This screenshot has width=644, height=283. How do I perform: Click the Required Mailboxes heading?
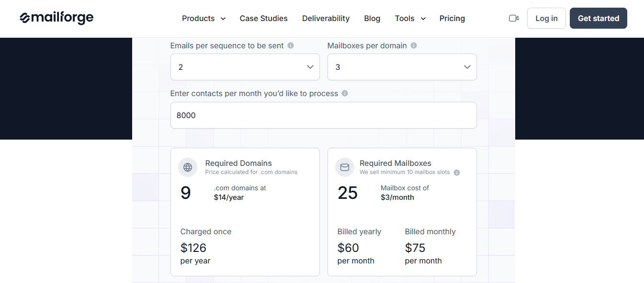point(395,163)
